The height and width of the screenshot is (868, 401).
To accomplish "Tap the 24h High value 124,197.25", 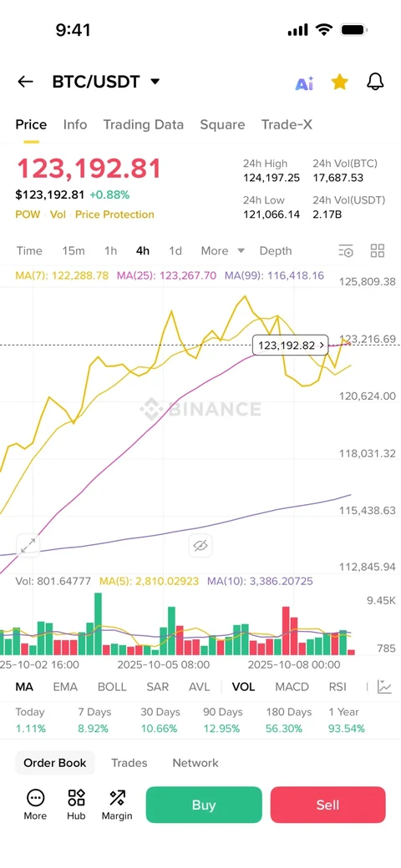I will pyautogui.click(x=272, y=178).
